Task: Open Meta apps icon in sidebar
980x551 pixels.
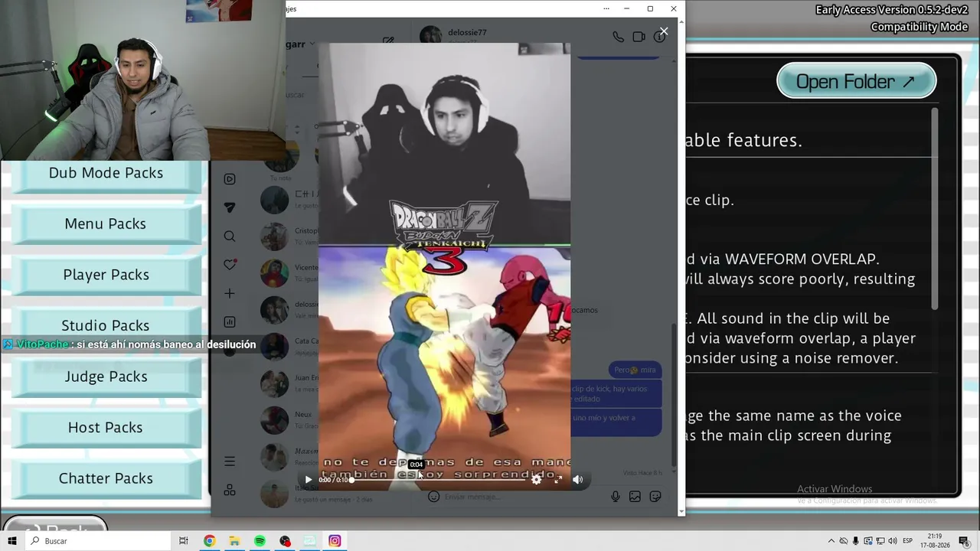Action: (230, 491)
